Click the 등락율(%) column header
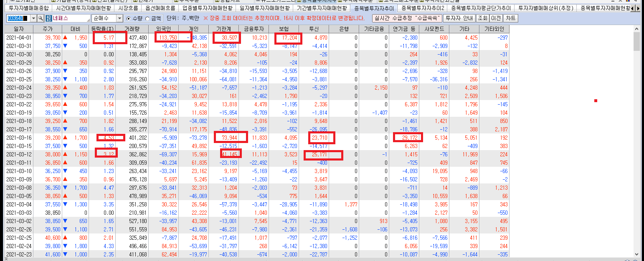The image size is (644, 261). [x=102, y=29]
